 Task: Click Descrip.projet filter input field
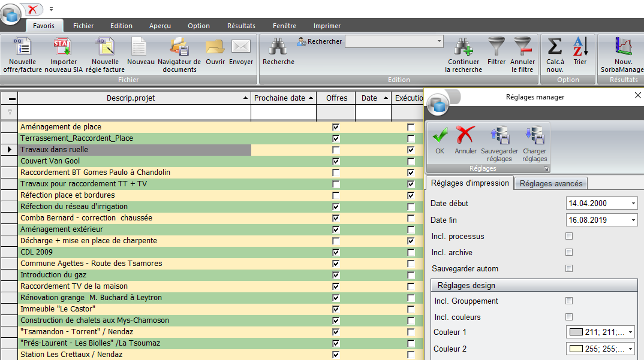pyautogui.click(x=134, y=112)
